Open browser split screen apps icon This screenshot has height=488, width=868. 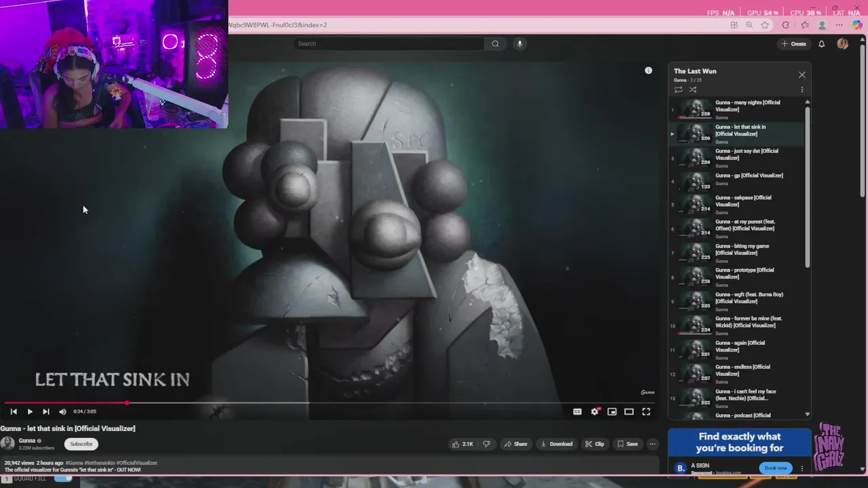pos(734,25)
